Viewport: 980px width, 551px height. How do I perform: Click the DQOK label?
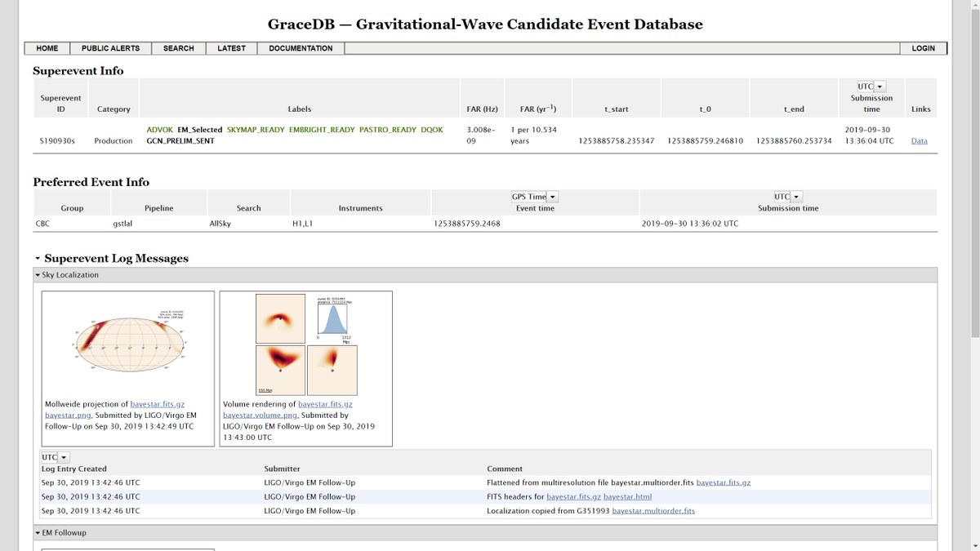coord(432,130)
